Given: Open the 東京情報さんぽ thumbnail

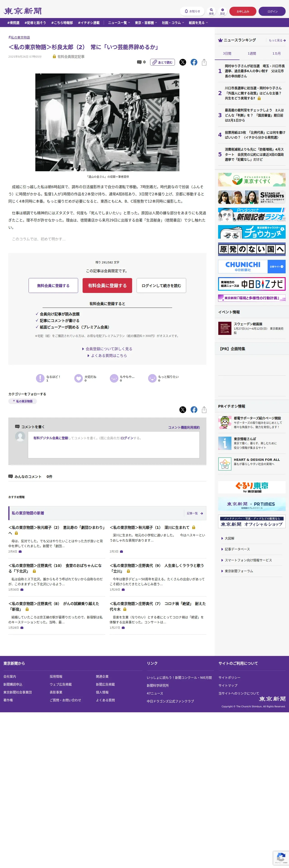Looking at the screenshot, I should 225,443.
